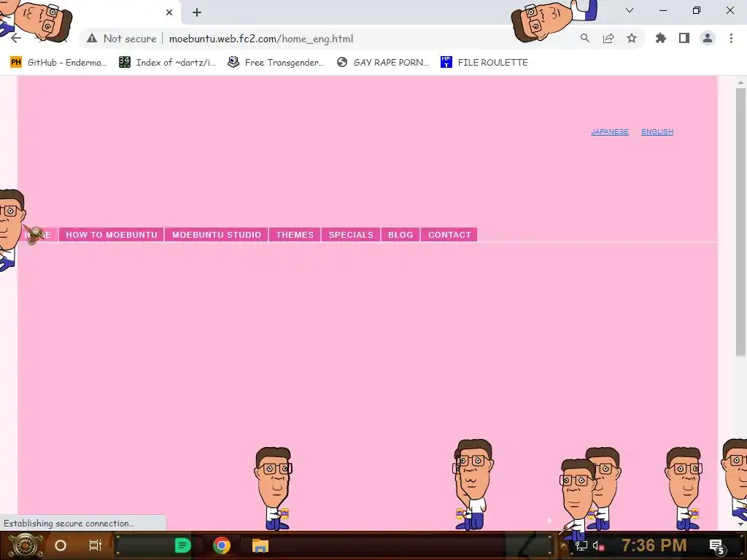Click the muted volume tray icon

(x=598, y=545)
